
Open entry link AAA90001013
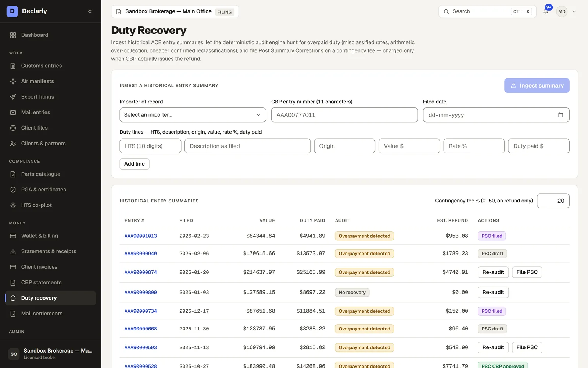coord(141,236)
